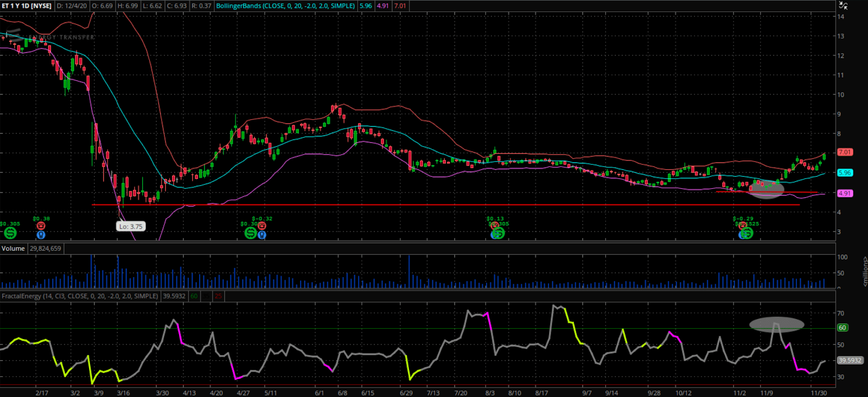Click the green dividend icon near 11/2
The image size is (868, 397).
pyautogui.click(x=747, y=233)
